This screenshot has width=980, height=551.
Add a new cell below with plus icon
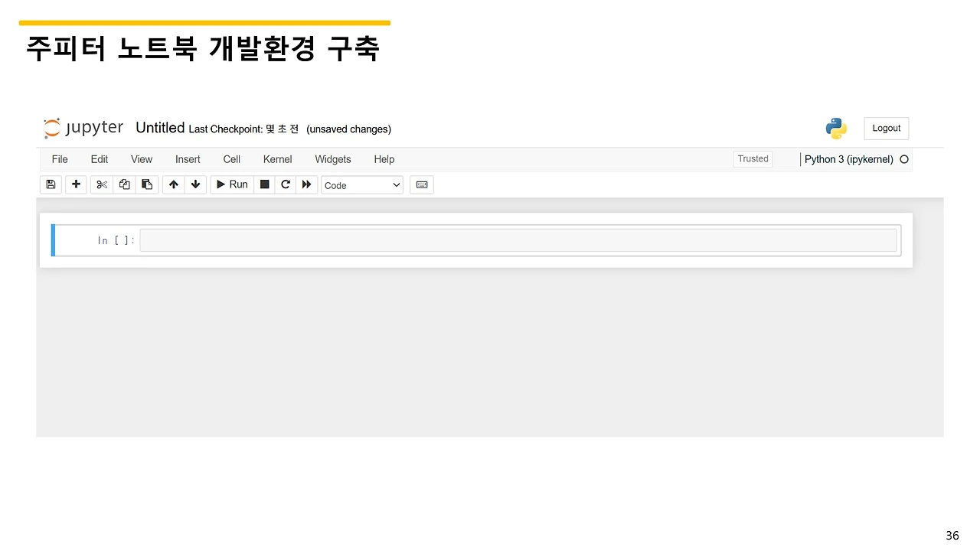76,184
